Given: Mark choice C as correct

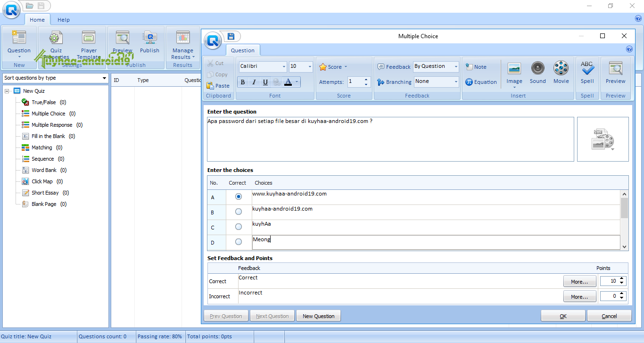Looking at the screenshot, I should [239, 227].
